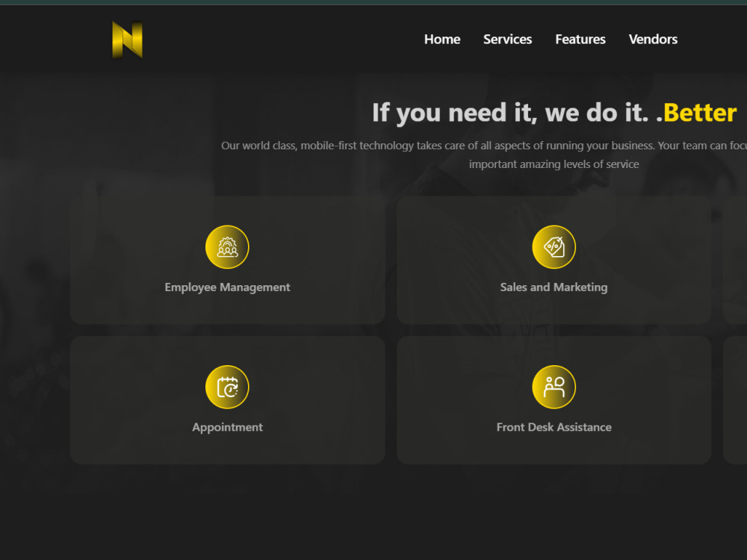
Task: Click the 'Our world class, mobile-first technology' paragraph
Action: [x=484, y=146]
